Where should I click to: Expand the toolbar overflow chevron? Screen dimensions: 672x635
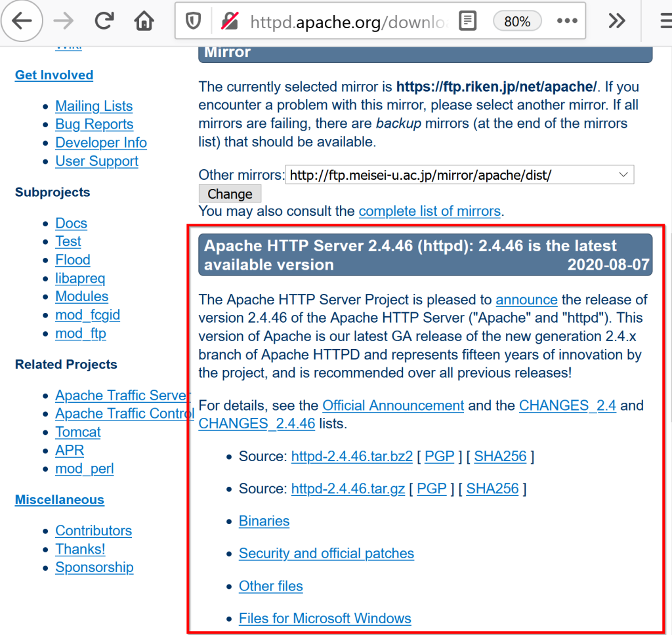[x=616, y=22]
